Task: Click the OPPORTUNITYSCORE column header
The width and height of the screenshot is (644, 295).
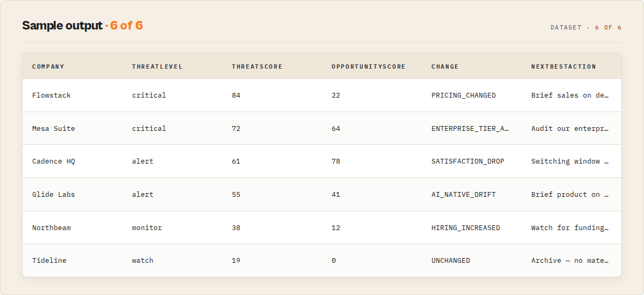Action: [369, 67]
